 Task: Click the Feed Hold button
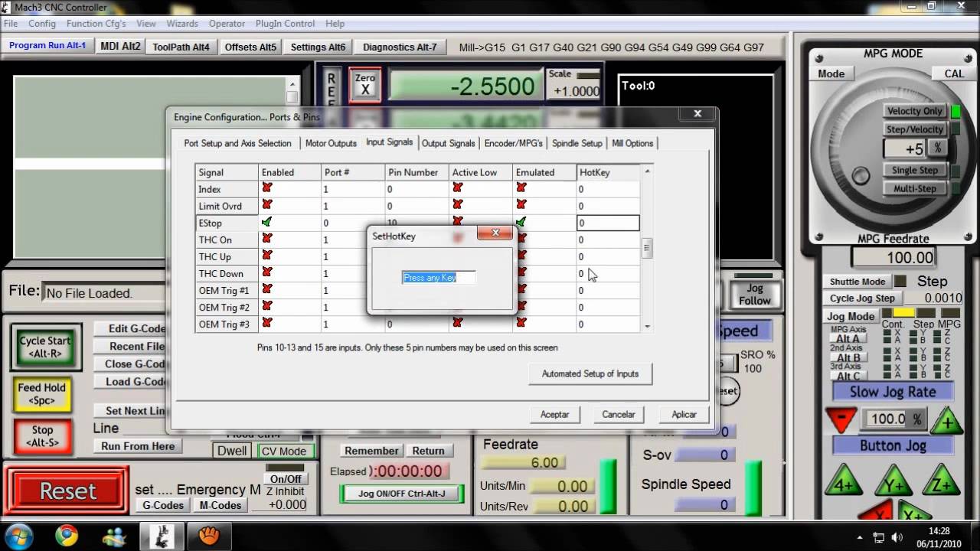coord(42,393)
